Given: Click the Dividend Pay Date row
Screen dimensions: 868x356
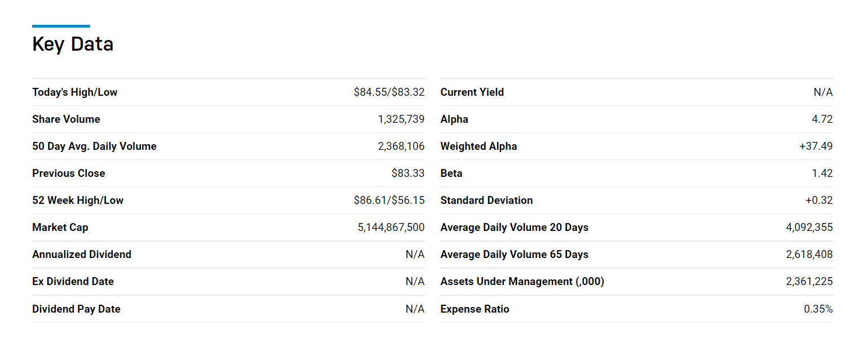Looking at the screenshot, I should 76,309.
